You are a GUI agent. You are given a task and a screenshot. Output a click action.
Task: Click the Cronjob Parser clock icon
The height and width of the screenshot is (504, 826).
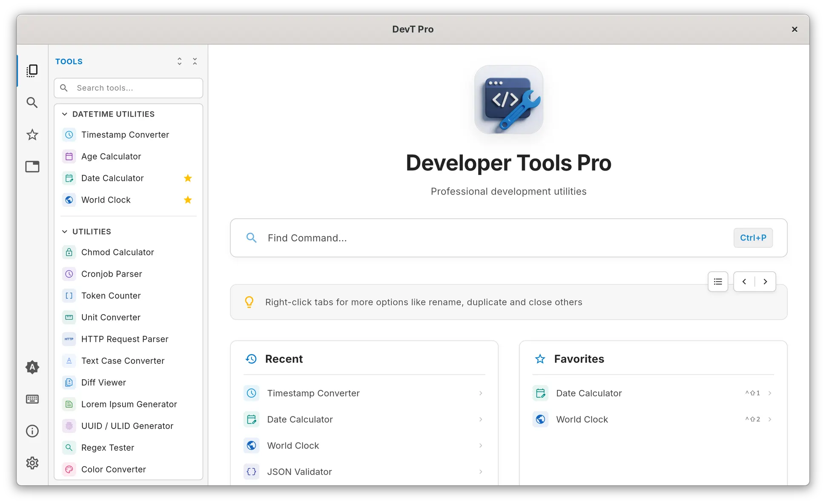(x=69, y=274)
